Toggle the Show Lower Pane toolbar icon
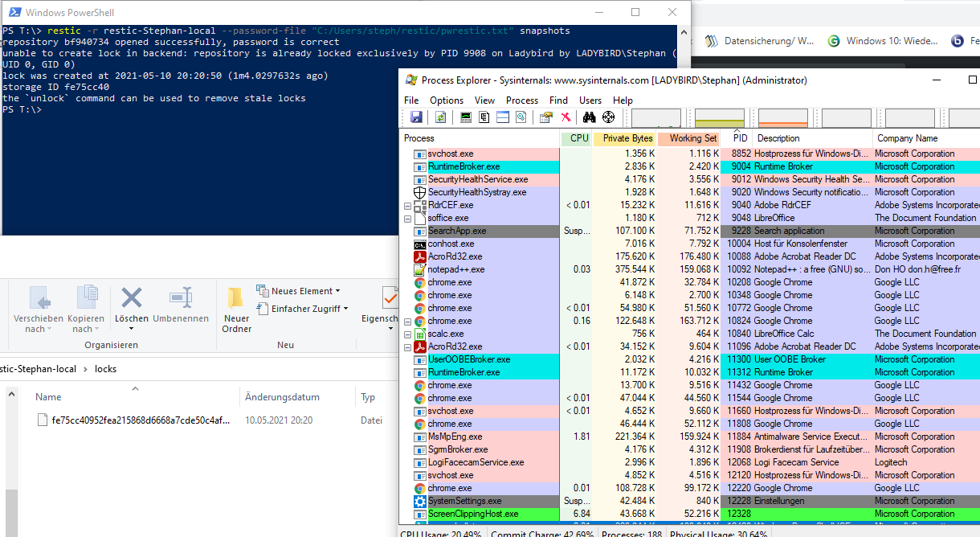Viewport: 980px width, 537px height. (503, 117)
